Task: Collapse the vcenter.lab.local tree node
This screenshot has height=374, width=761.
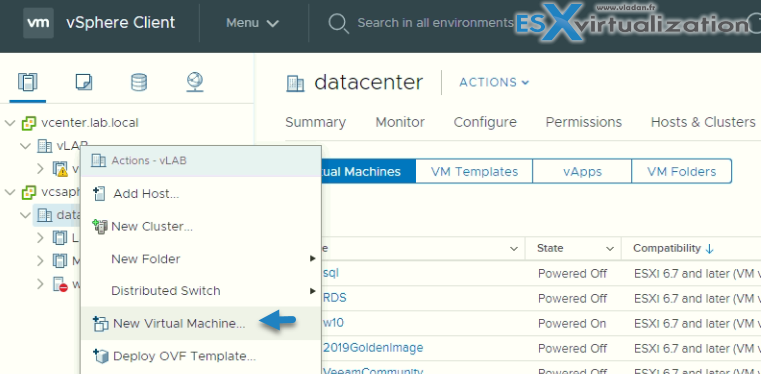Action: coord(10,123)
